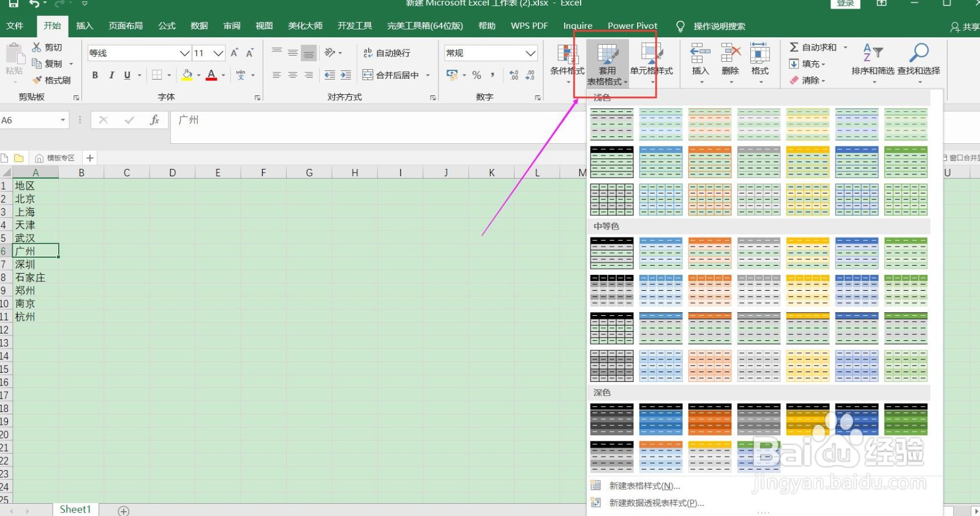Apply percent style icon
Image resolution: width=980 pixels, height=516 pixels.
pos(477,75)
